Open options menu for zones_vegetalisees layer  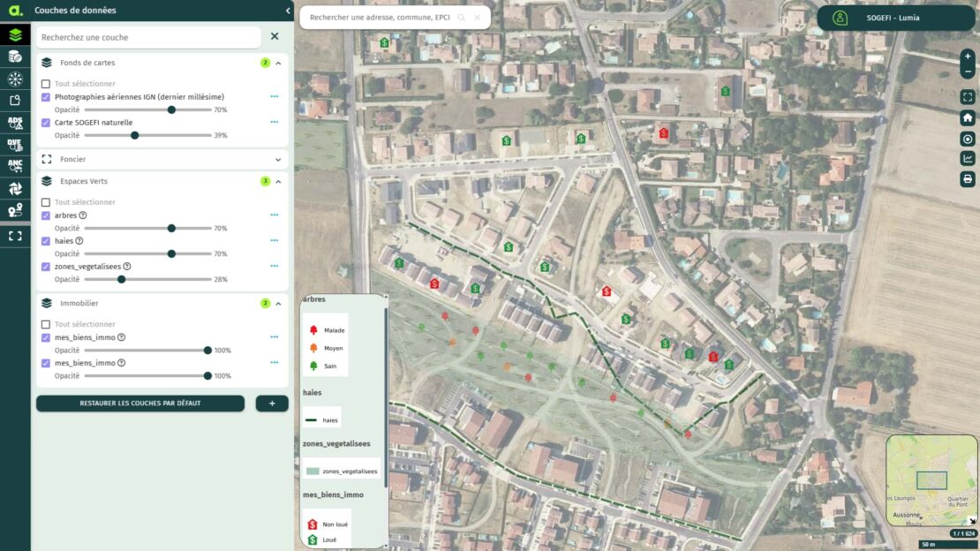tap(275, 267)
